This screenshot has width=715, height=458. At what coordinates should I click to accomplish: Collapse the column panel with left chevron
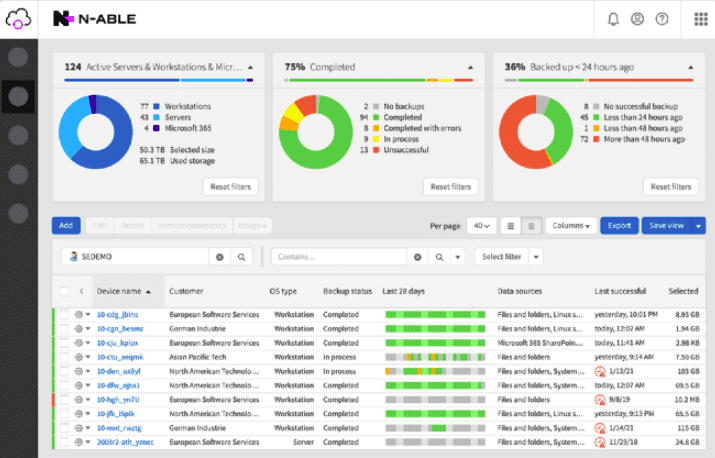[x=82, y=291]
